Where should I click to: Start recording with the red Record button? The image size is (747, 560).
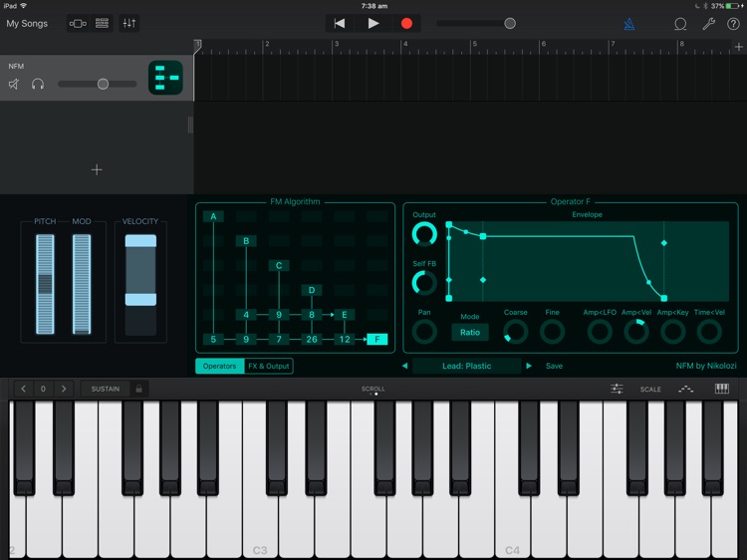[x=406, y=23]
